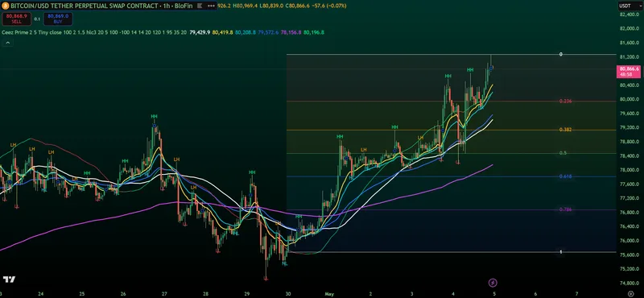This screenshot has height=298, width=644.
Task: Click the 0.1 quantity value between Sell and Buy
Action: tap(37, 19)
